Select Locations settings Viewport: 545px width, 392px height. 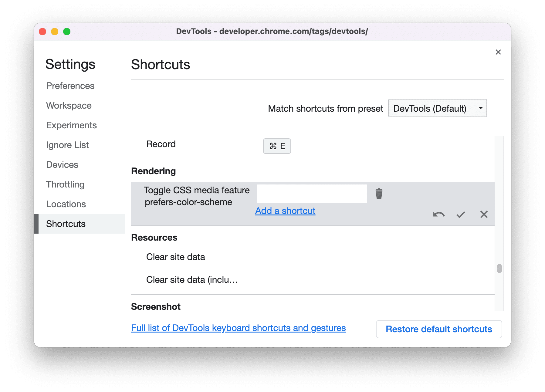click(66, 204)
